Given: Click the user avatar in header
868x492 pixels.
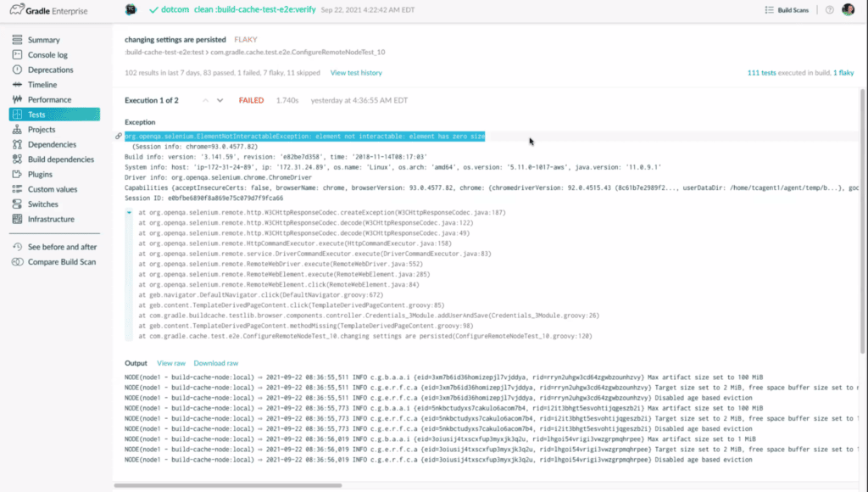Looking at the screenshot, I should tap(848, 10).
